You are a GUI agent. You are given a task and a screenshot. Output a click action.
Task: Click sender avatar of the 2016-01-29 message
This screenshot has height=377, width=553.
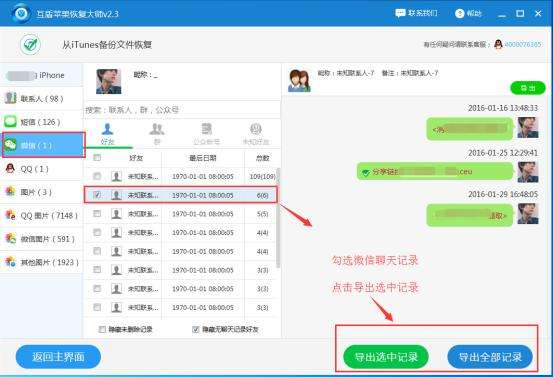coord(528,214)
